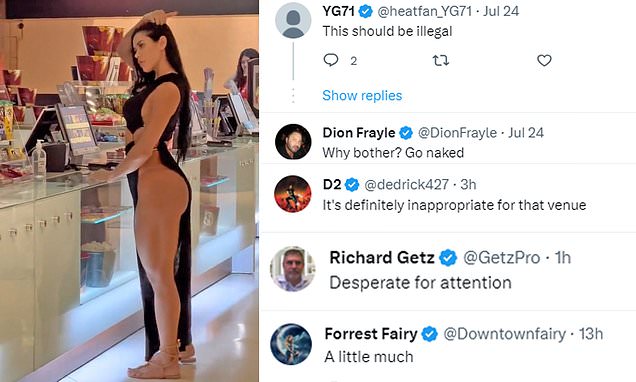Click D2's blue verified badge
636x382 pixels.
tap(352, 185)
